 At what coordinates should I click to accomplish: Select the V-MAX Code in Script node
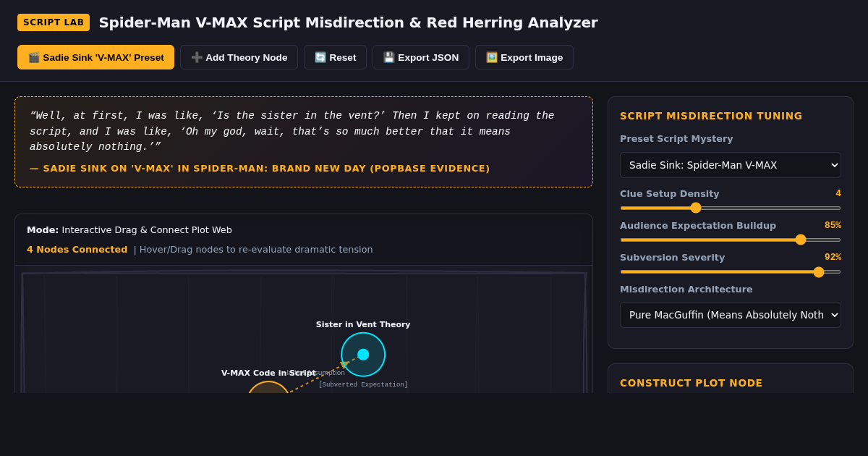click(268, 387)
